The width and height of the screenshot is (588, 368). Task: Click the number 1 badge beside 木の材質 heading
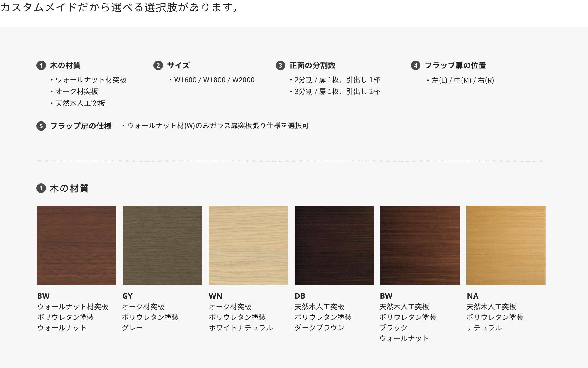[x=41, y=65]
